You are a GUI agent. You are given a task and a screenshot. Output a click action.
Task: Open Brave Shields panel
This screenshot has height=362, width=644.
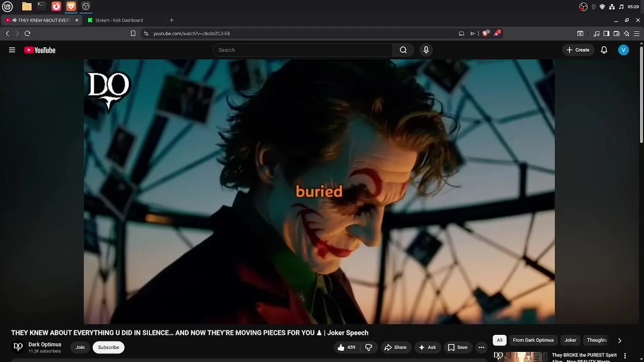tap(486, 33)
